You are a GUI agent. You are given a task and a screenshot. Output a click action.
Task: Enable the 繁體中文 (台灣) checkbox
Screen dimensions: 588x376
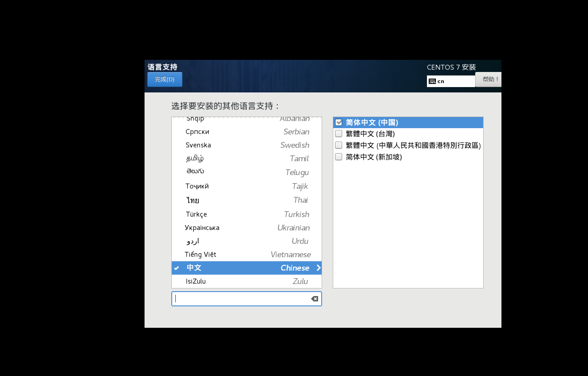click(339, 134)
